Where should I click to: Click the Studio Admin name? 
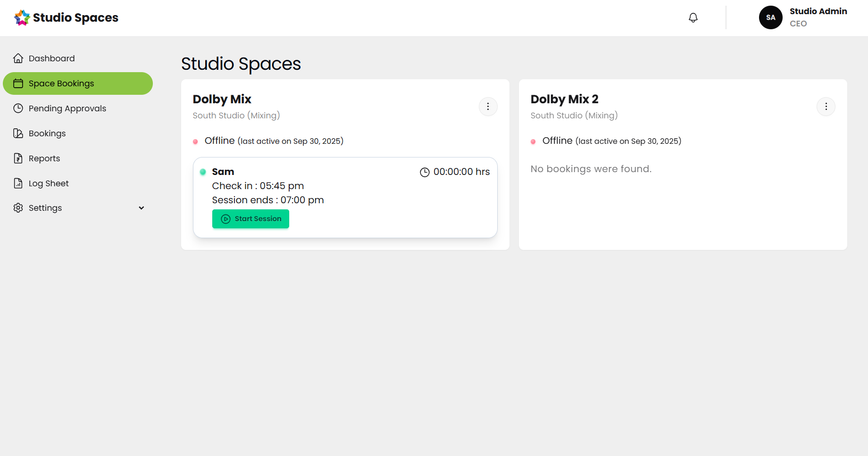point(818,11)
